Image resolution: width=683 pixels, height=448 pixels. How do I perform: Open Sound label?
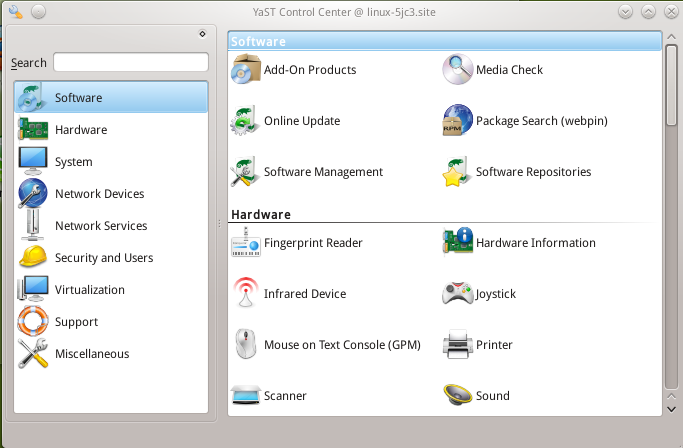click(492, 396)
